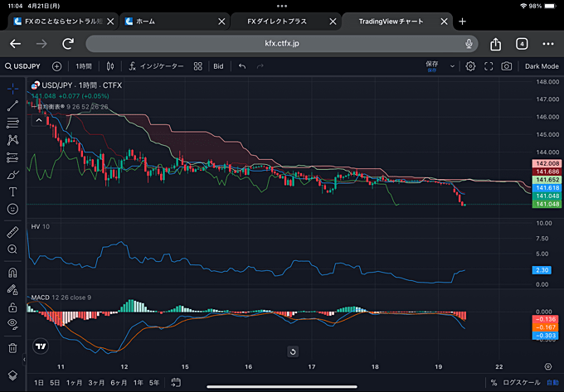Image resolution: width=564 pixels, height=392 pixels.
Task: Toggle fullscreen chart mode
Action: pyautogui.click(x=489, y=66)
